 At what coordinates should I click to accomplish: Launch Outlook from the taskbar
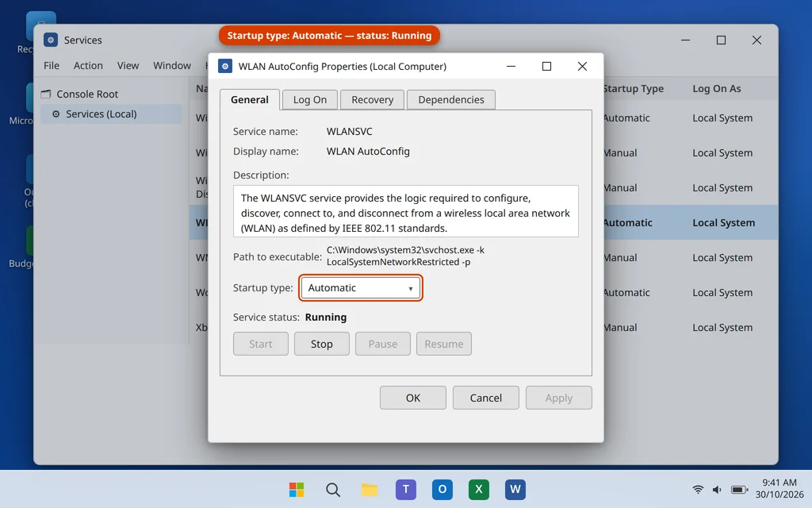point(442,489)
